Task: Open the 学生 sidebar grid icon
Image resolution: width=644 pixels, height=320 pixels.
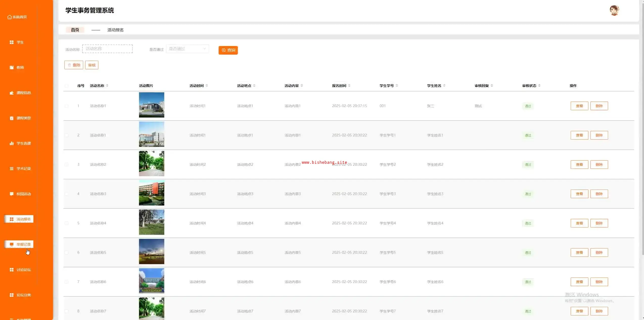Action: [x=12, y=42]
